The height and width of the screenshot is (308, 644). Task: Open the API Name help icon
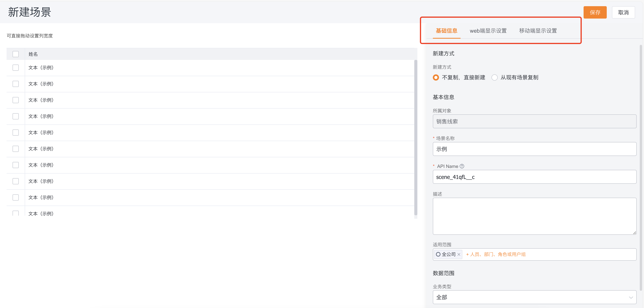(x=462, y=166)
